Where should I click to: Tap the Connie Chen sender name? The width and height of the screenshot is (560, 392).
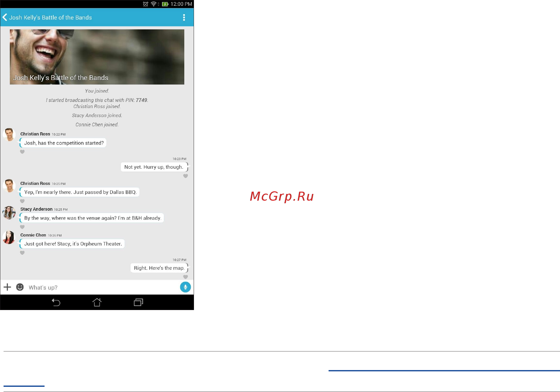(x=33, y=235)
